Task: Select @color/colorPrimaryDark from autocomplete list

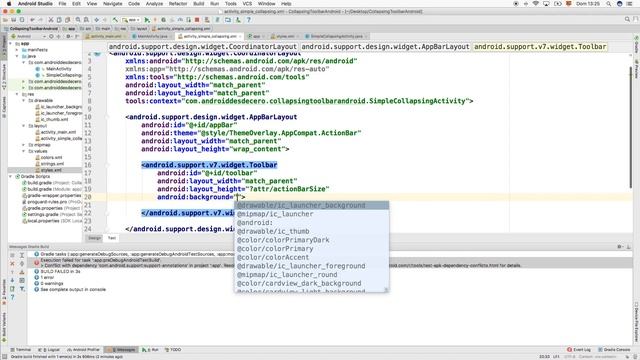Action: tap(311, 240)
